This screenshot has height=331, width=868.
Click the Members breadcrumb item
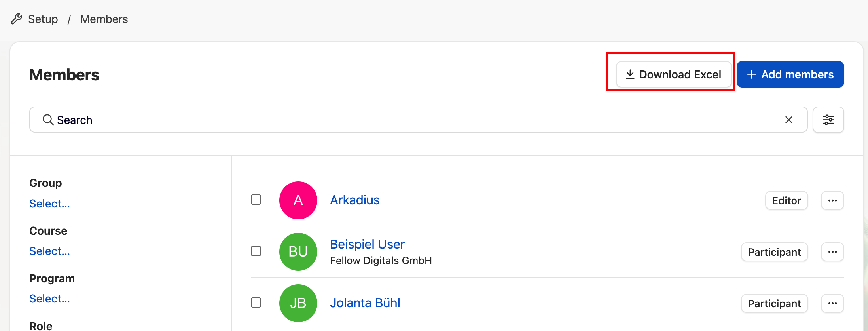[x=104, y=19]
